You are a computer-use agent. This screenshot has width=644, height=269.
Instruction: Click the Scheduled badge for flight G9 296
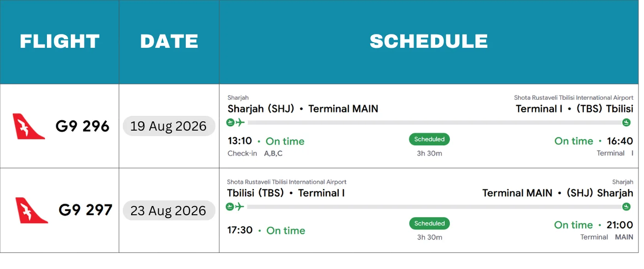(x=429, y=139)
